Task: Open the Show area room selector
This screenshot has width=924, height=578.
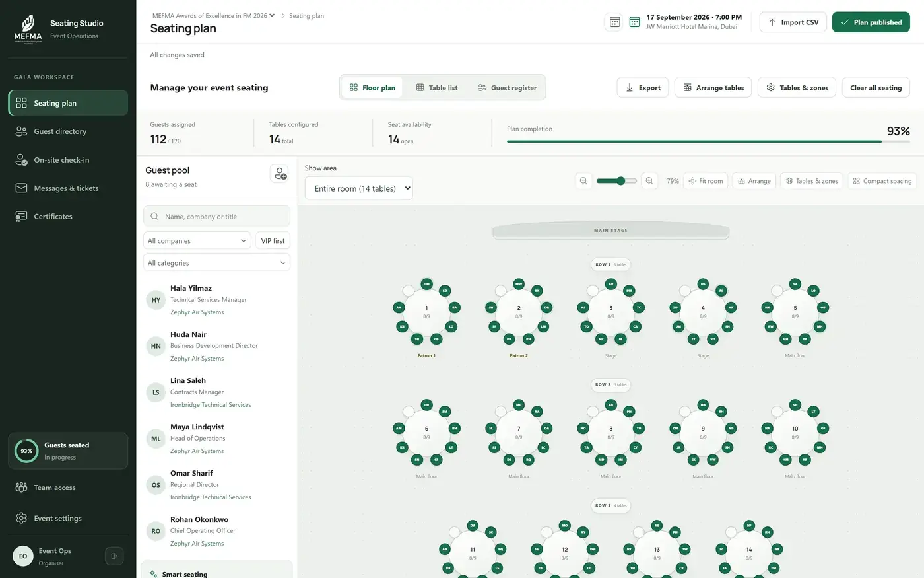Action: (x=359, y=188)
